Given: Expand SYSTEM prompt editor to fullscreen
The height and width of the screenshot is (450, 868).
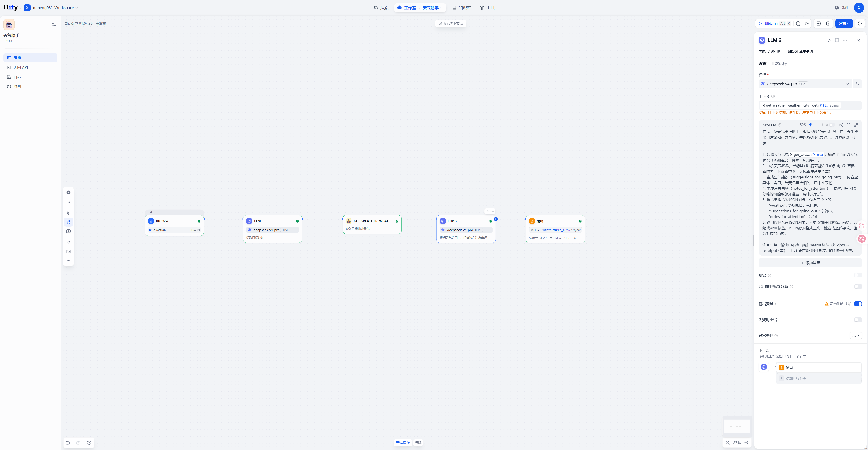Looking at the screenshot, I should click(856, 125).
